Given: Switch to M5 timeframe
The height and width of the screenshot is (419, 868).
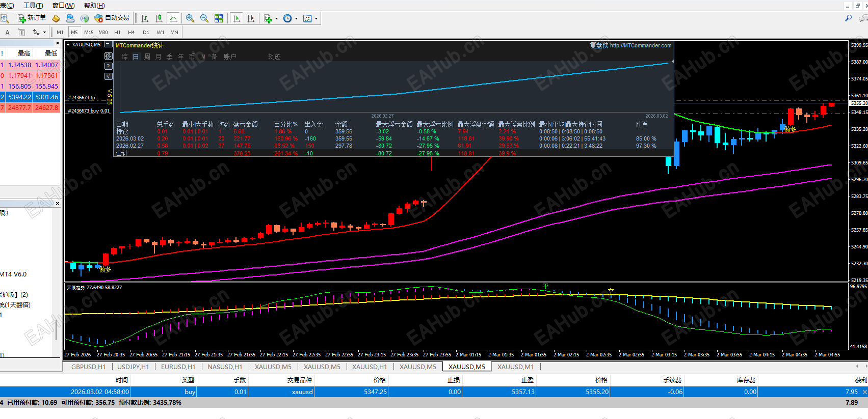Looking at the screenshot, I should [74, 32].
